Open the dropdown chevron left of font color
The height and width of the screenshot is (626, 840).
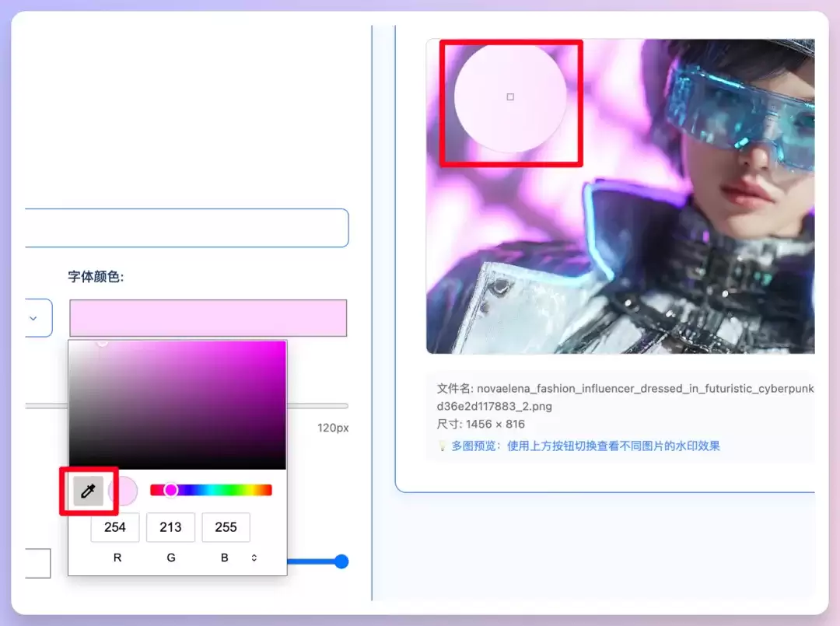click(33, 318)
